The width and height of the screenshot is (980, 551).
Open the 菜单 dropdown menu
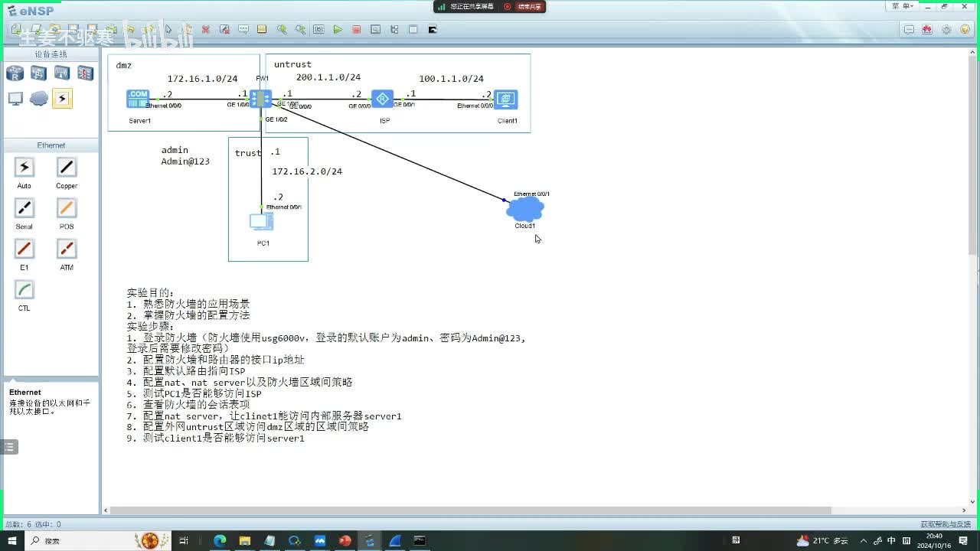(x=902, y=6)
